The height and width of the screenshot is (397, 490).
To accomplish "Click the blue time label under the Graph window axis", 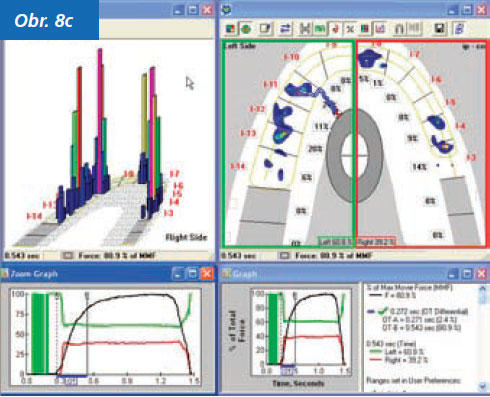I will tap(287, 371).
